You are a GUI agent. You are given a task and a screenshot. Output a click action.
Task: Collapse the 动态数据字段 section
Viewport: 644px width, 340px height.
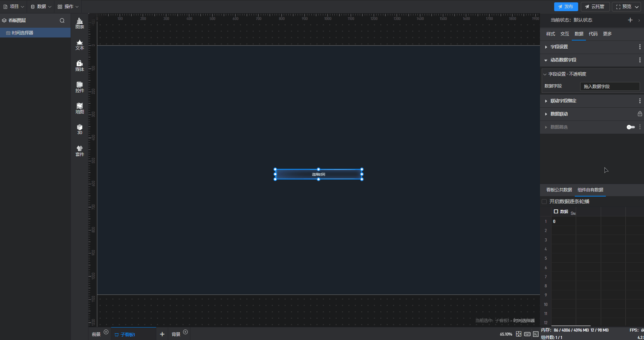point(546,60)
